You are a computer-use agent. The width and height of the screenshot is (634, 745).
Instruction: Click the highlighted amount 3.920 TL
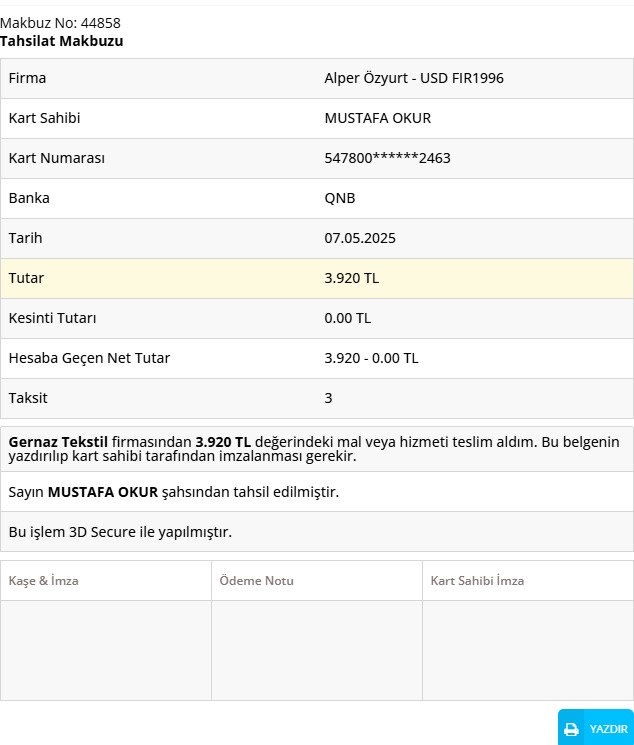click(x=351, y=278)
